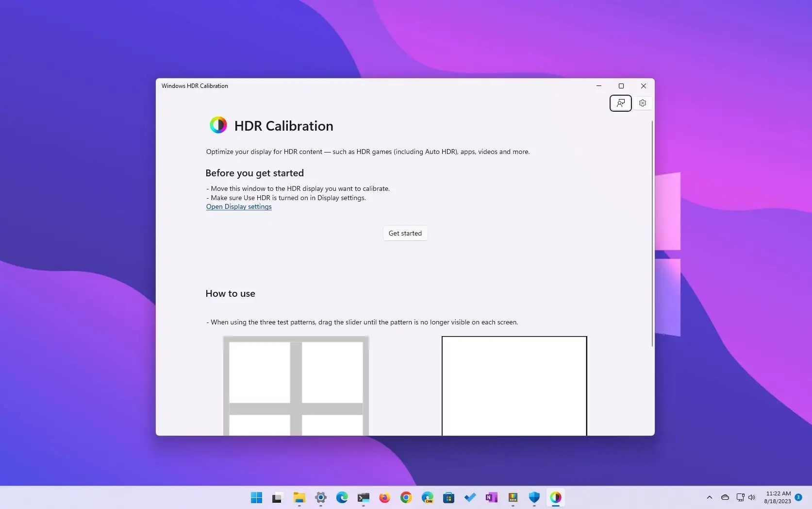Launch Windows Security from the taskbar
Viewport: 812px width, 509px height.
click(x=534, y=497)
